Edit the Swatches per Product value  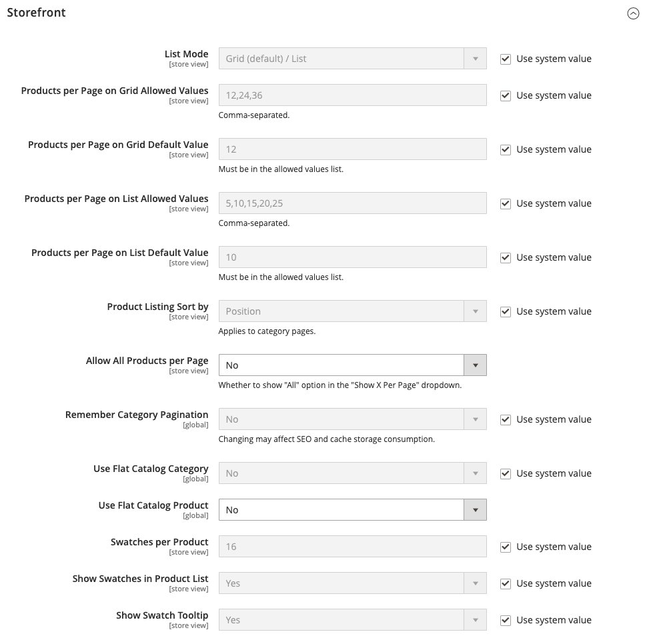[x=352, y=546]
